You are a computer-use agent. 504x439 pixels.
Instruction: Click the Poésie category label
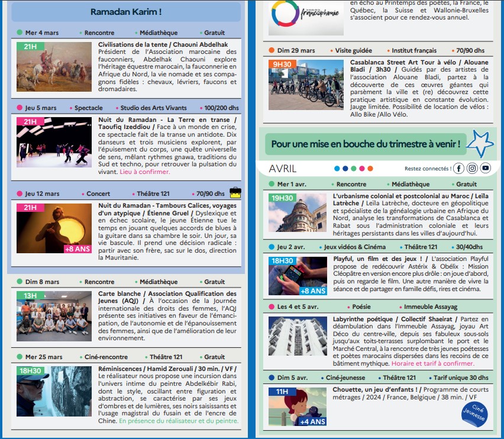pyautogui.click(x=361, y=306)
